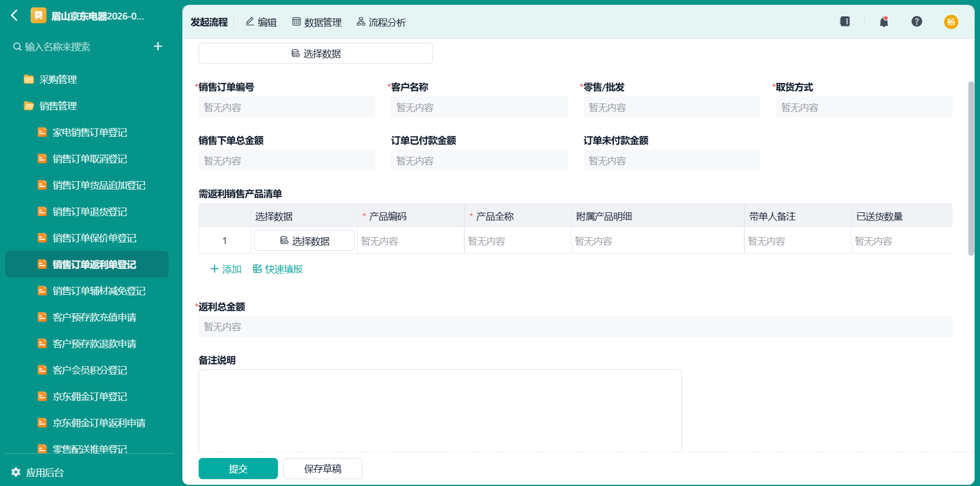
Task: Click form icon beside 京东佣金订单登记
Action: pos(42,396)
